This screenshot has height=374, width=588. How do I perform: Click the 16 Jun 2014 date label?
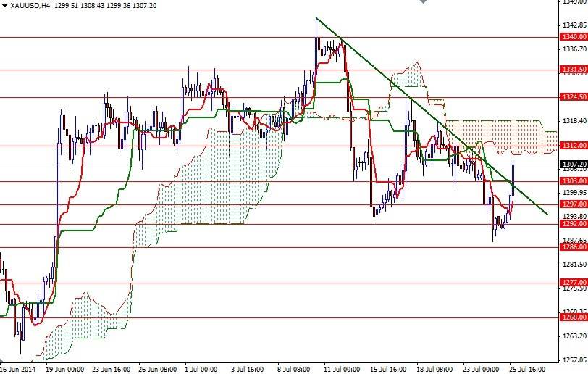tap(17, 369)
